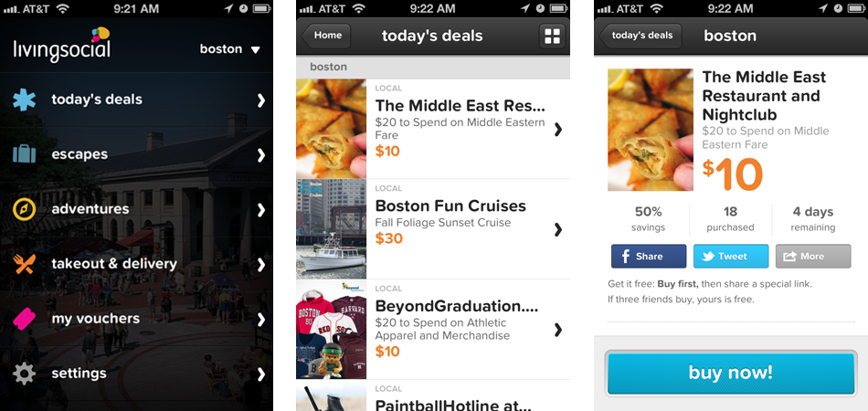Open the boston city dropdown

(230, 49)
